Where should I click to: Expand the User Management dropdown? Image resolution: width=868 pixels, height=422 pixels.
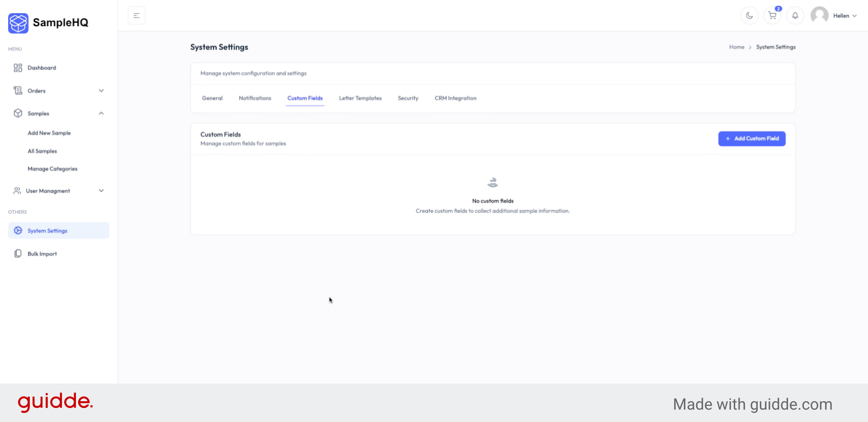(x=101, y=190)
